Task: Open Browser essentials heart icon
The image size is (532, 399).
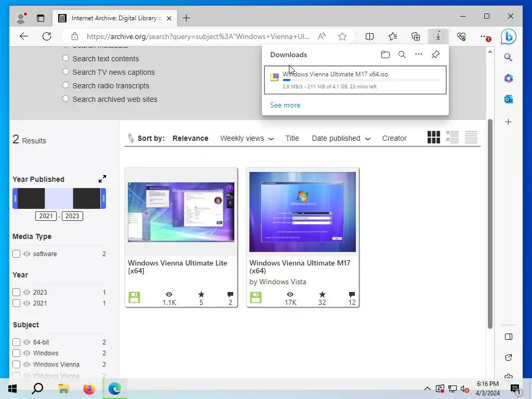Action: tap(461, 36)
